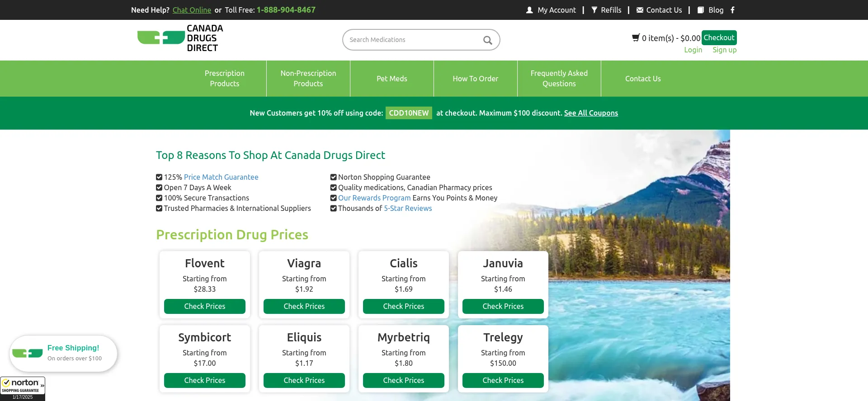
Task: Open Contact Us link in top bar
Action: coord(664,10)
